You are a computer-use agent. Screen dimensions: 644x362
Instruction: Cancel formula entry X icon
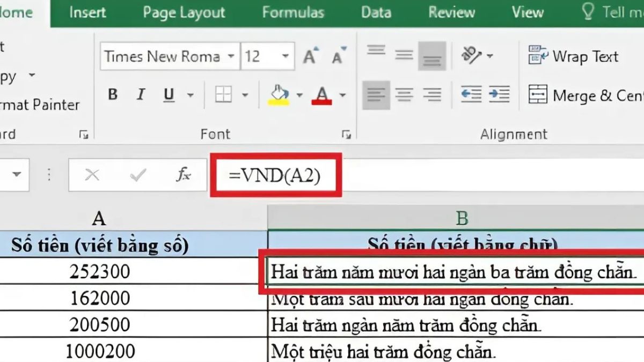tap(92, 174)
